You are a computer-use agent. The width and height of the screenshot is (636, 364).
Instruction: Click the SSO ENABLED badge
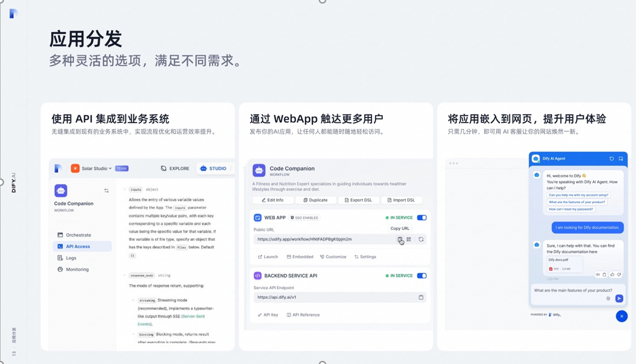coord(304,218)
